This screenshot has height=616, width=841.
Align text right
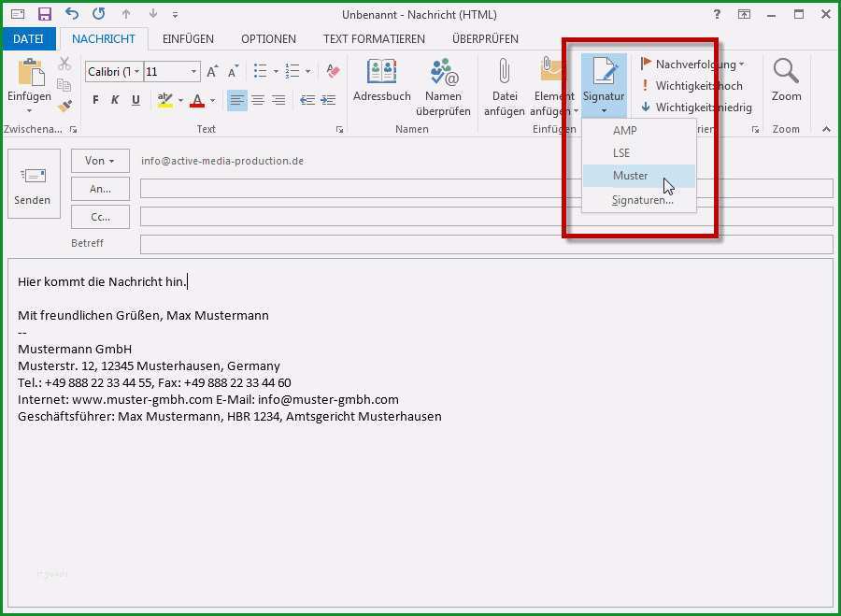point(278,100)
